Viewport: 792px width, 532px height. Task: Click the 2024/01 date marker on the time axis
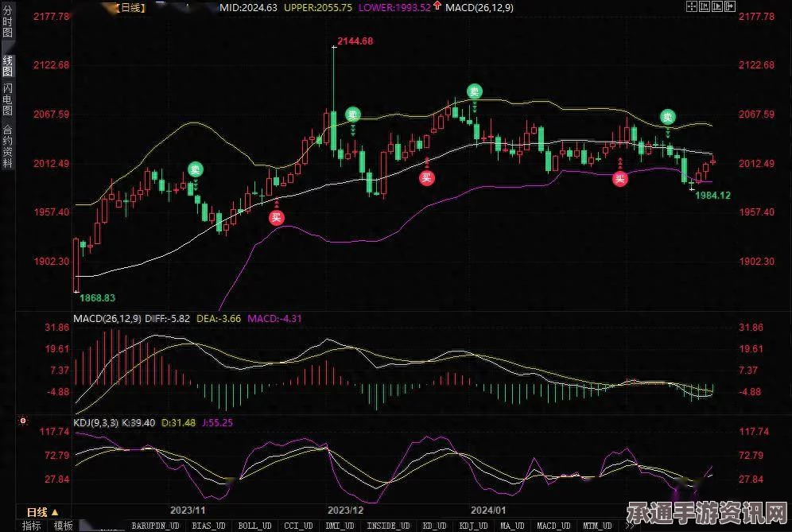tap(488, 511)
